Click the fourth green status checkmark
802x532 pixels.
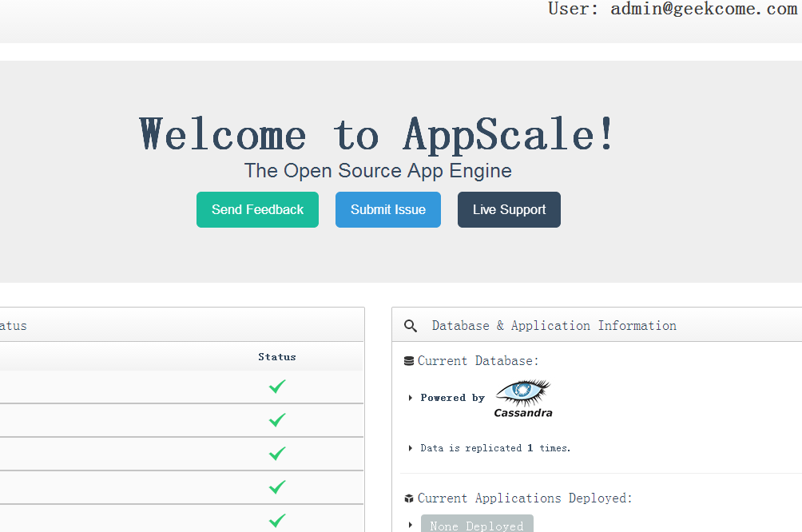(277, 487)
